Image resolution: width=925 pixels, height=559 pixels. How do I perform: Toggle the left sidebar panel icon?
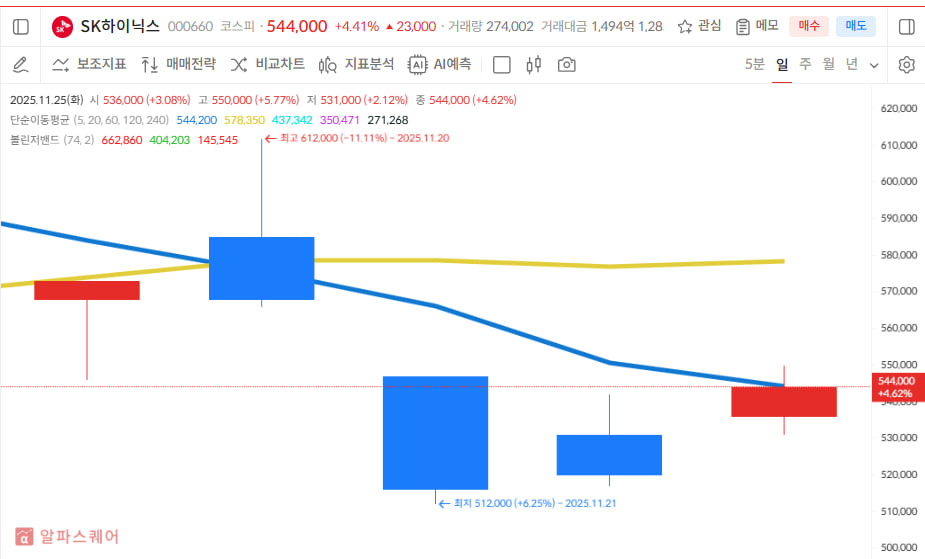pyautogui.click(x=20, y=26)
